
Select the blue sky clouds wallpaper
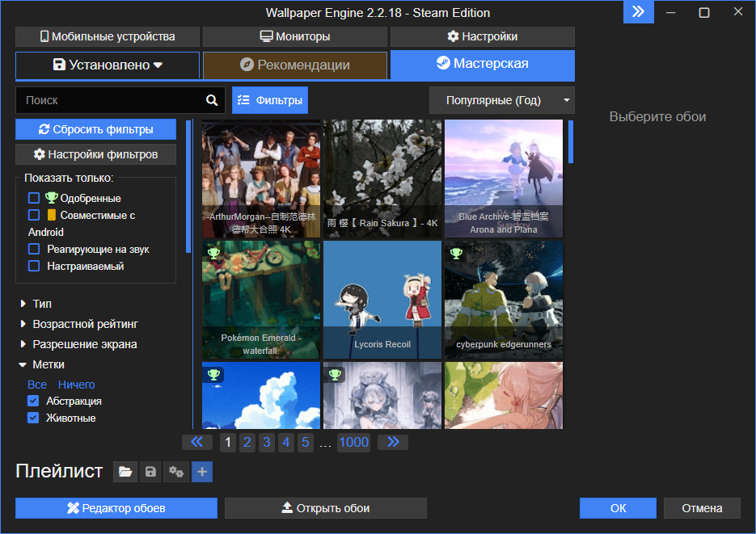pyautogui.click(x=261, y=395)
